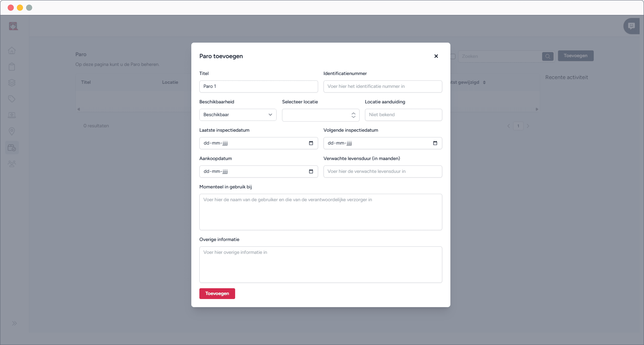Expand the Beschikbaarheid dropdown
This screenshot has width=644, height=345.
pos(238,115)
